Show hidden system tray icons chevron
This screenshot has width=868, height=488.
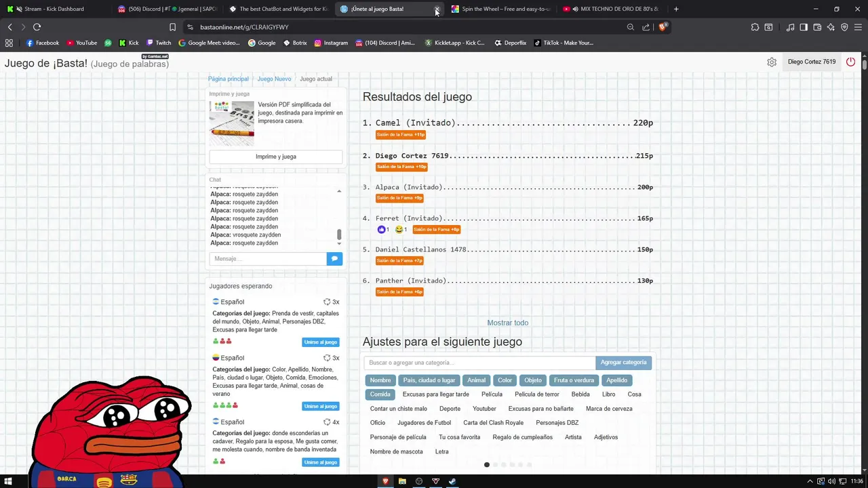pyautogui.click(x=809, y=481)
